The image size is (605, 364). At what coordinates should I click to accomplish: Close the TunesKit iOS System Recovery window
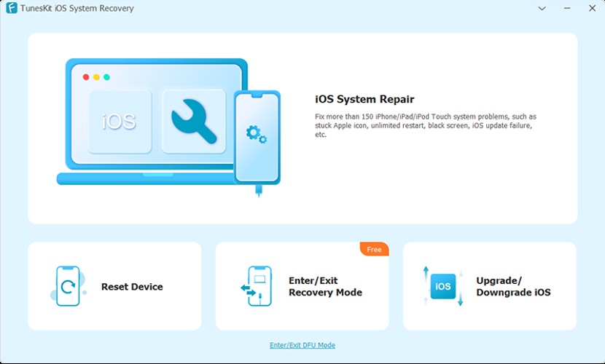click(590, 9)
